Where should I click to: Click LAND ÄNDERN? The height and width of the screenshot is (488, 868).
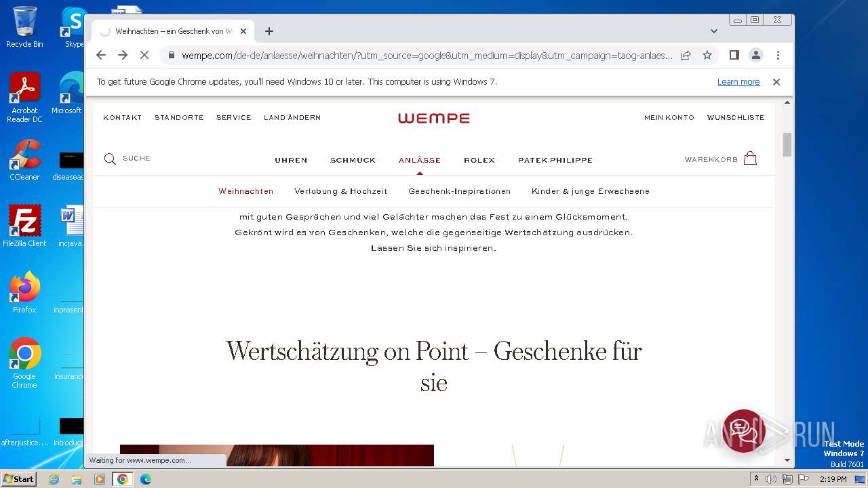pos(292,118)
